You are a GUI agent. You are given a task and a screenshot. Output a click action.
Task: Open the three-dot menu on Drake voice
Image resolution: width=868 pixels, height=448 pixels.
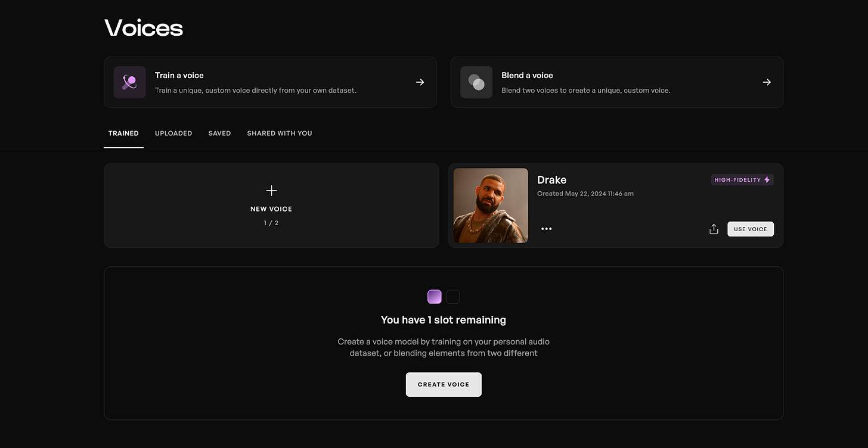546,229
